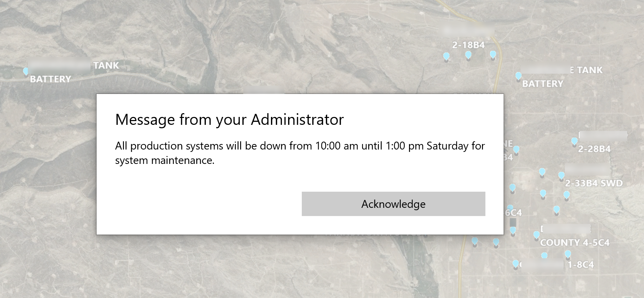Click the "Message from your Administrator" heading
The height and width of the screenshot is (298, 644).
[229, 119]
